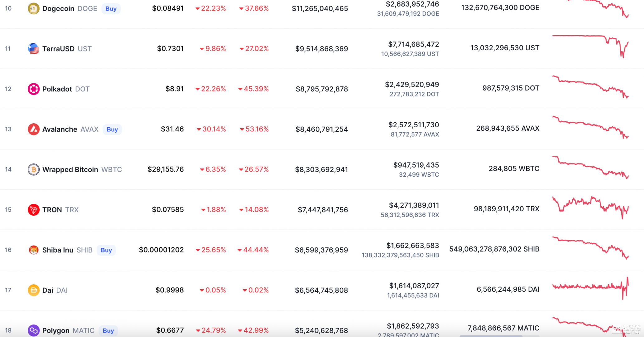644x337 pixels.
Task: Click the TRON coin logo
Action: click(34, 210)
